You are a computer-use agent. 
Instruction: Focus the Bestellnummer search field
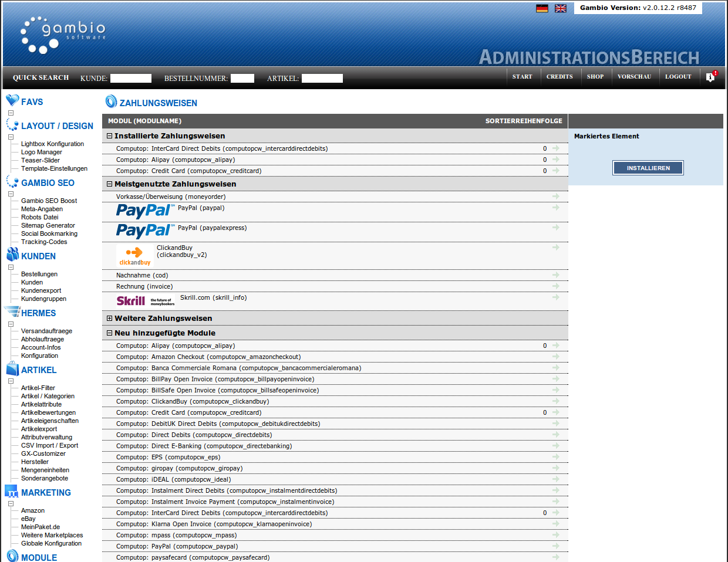pyautogui.click(x=242, y=78)
